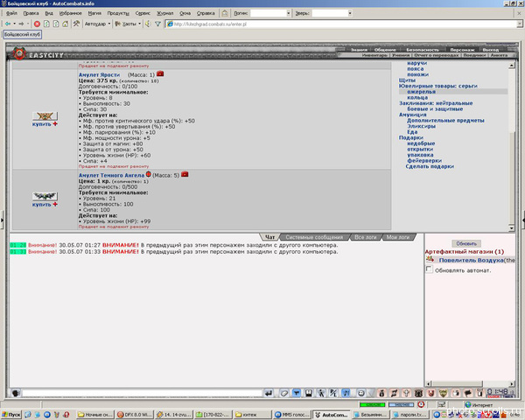Image resolution: width=525 pixels, height=420 pixels.
Task: Click the music note sound icon
Action: point(346,393)
